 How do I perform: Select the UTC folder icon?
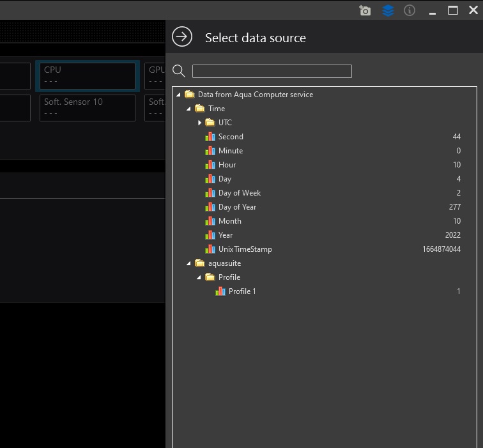(210, 122)
